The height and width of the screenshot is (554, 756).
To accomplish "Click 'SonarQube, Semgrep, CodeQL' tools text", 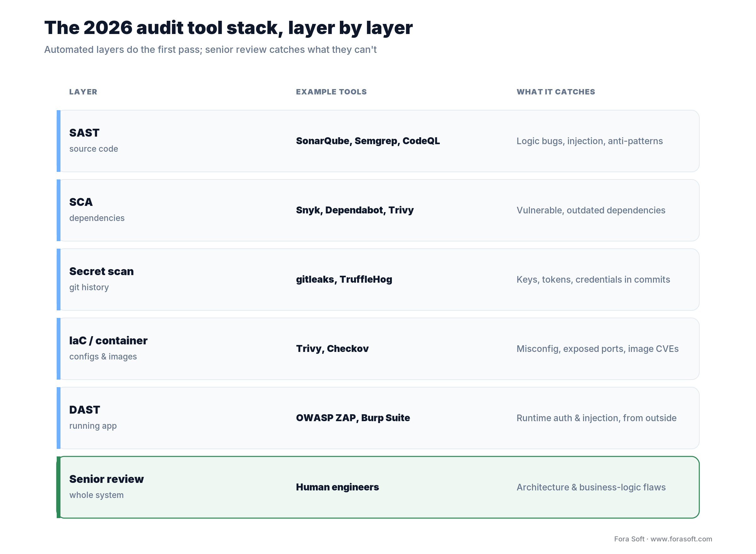I will [368, 141].
